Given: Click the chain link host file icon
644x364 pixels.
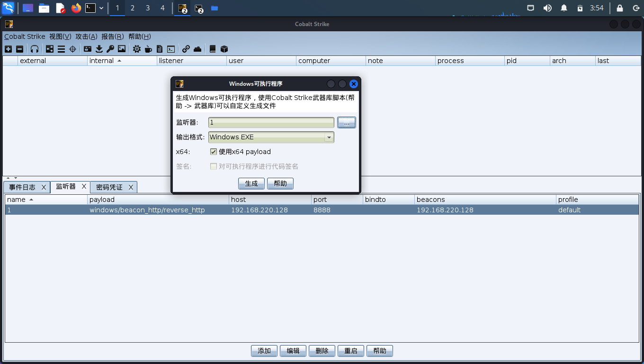Looking at the screenshot, I should pos(186,49).
